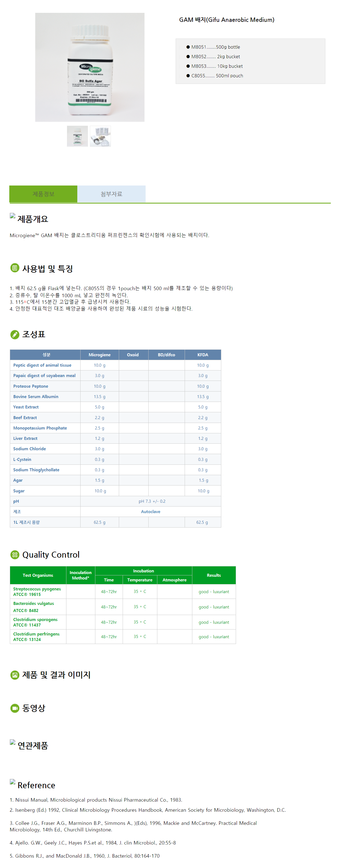339x868 pixels.
Task: Click the video camera icon beside 동영상
Action: [x=14, y=708]
